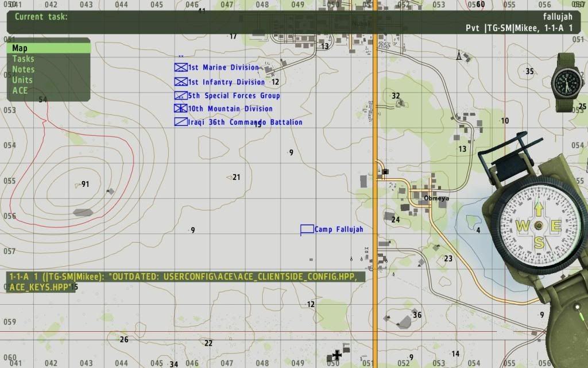588x368 pixels.
Task: Click the Camp Fallujah flag marker
Action: tap(307, 229)
